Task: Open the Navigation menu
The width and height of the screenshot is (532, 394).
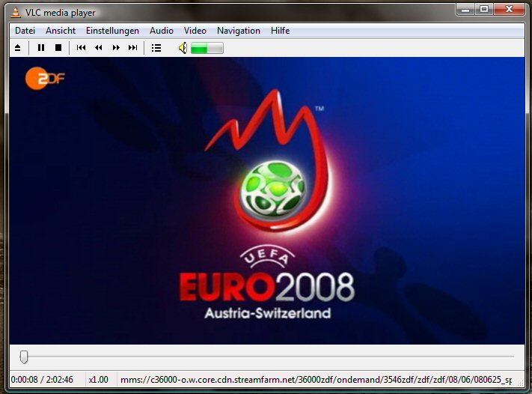Action: pyautogui.click(x=239, y=31)
